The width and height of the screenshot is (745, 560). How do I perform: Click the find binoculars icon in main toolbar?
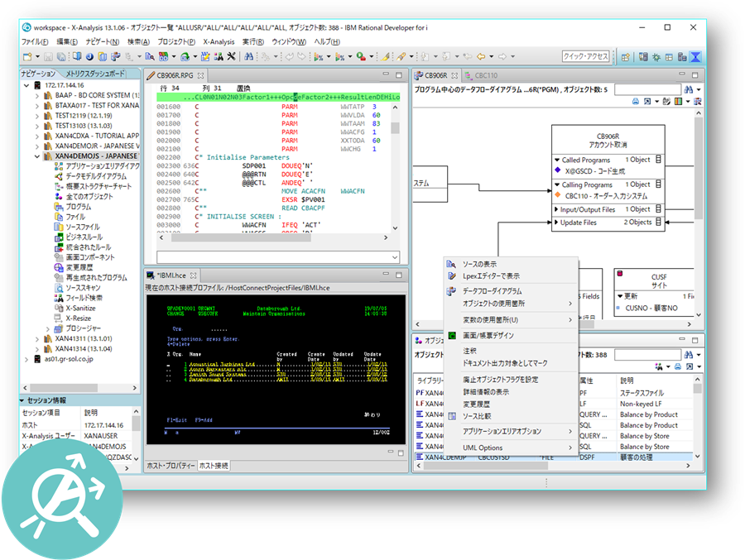(248, 56)
